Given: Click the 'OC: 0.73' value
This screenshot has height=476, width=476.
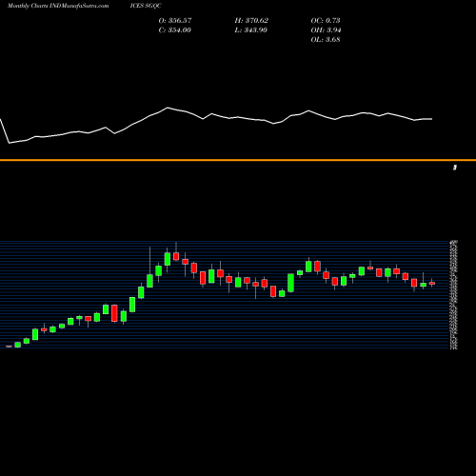Looking at the screenshot, I should tap(326, 21).
